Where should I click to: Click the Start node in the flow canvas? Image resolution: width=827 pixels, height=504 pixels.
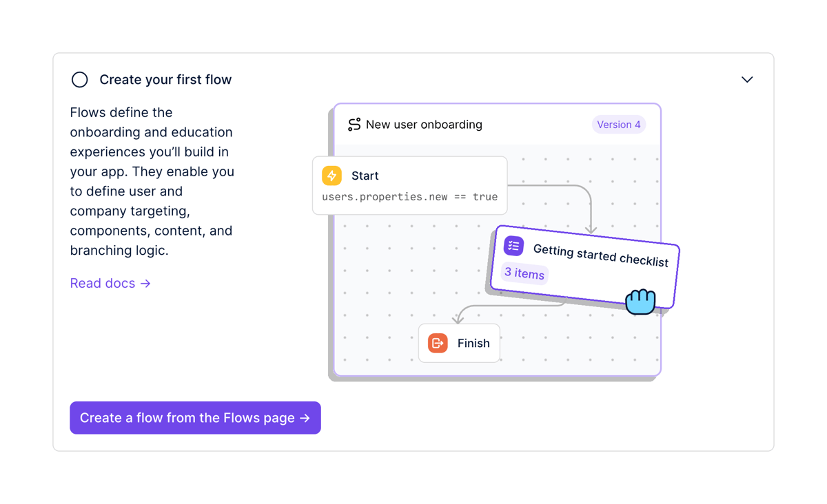pyautogui.click(x=409, y=186)
